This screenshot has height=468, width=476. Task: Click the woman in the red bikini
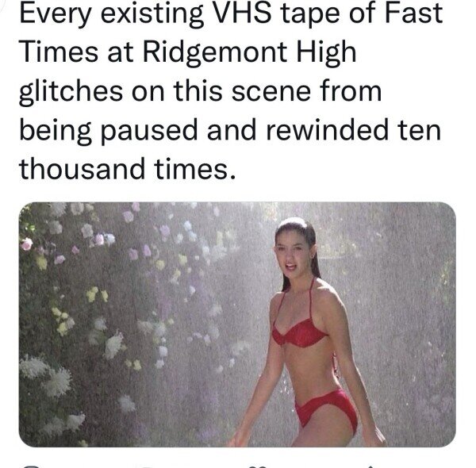click(x=306, y=332)
